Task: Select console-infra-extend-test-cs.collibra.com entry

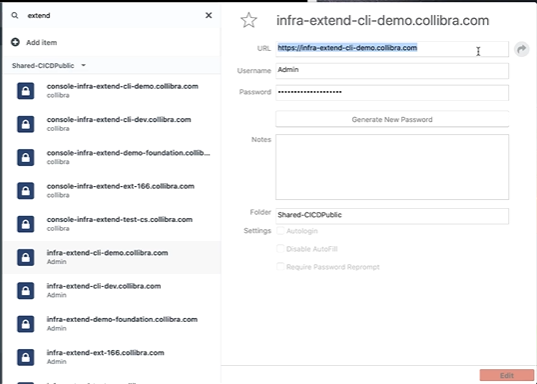Action: [112, 224]
